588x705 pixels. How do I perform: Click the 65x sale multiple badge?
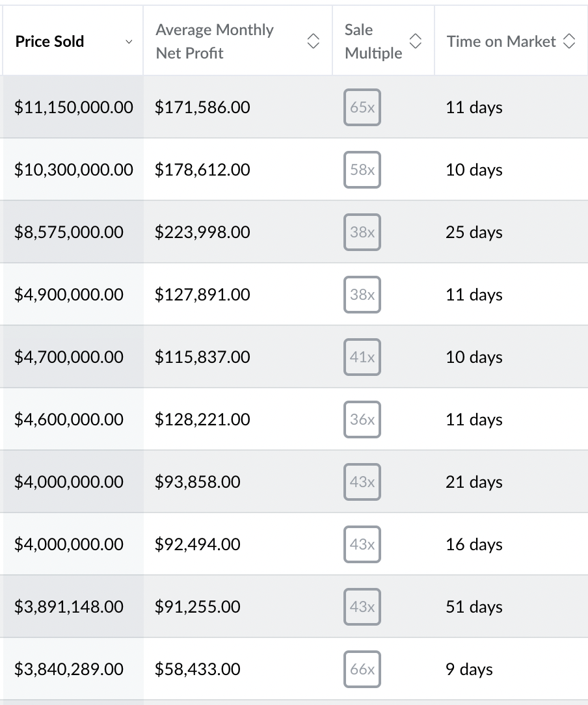point(362,108)
